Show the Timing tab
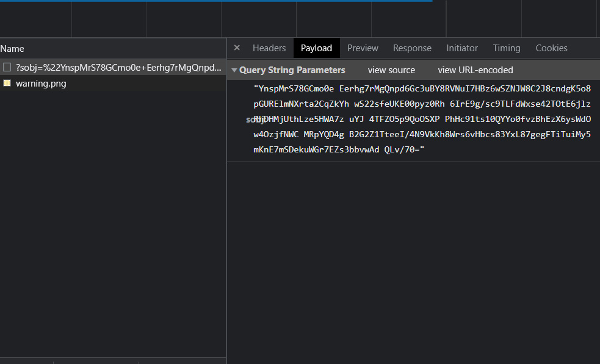 point(507,48)
